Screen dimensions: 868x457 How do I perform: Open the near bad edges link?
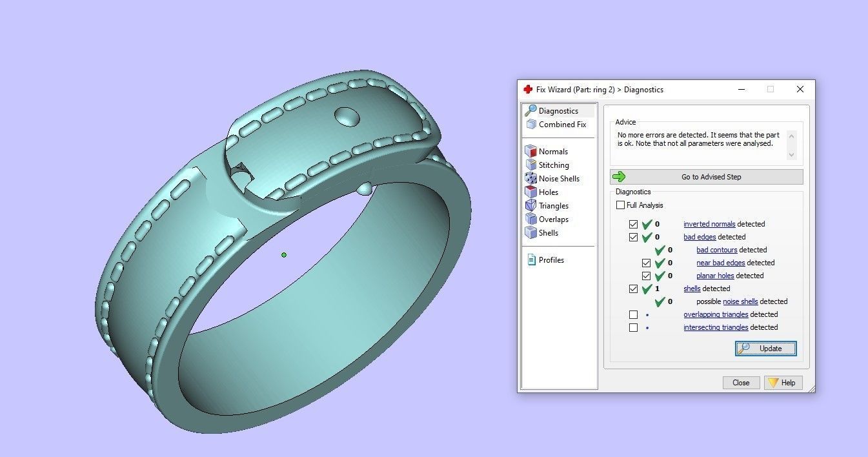720,263
